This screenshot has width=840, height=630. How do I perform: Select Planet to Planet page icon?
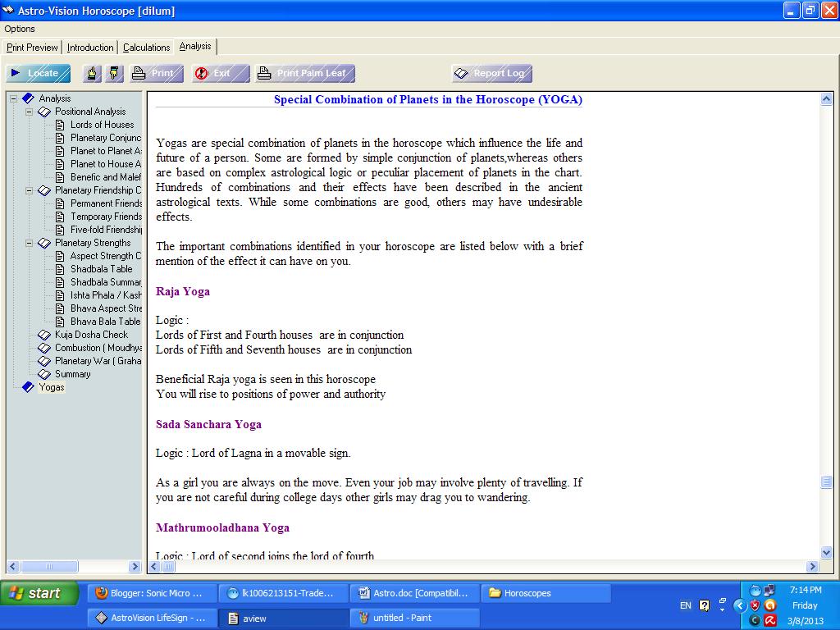[x=60, y=151]
